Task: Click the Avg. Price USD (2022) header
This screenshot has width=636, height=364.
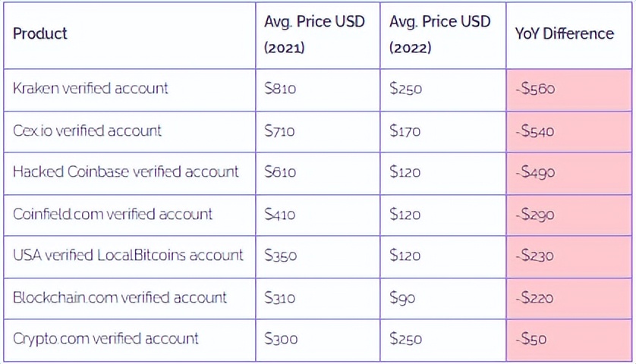Action: (x=439, y=34)
